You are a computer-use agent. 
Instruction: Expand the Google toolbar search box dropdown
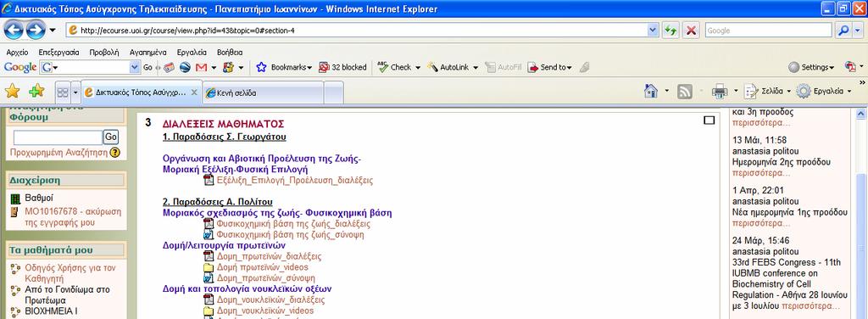tap(135, 67)
